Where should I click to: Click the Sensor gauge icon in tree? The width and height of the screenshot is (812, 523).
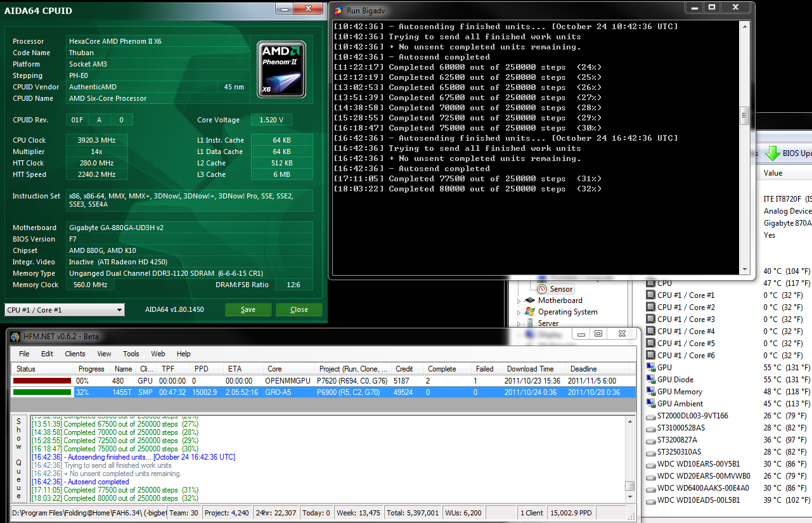(x=542, y=288)
